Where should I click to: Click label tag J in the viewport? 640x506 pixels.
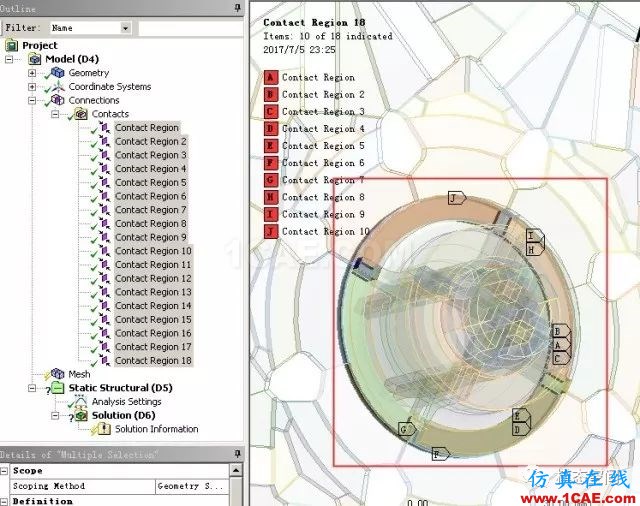457,198
